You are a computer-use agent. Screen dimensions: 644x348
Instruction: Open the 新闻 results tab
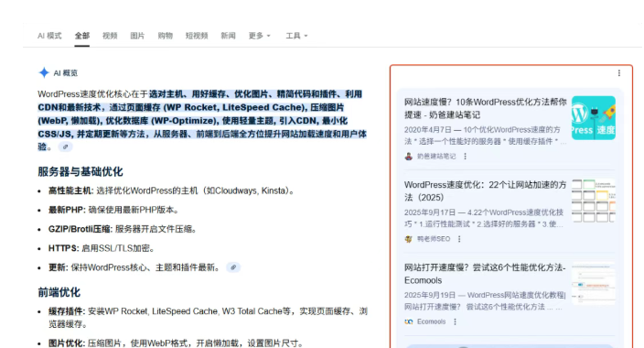[x=228, y=36]
